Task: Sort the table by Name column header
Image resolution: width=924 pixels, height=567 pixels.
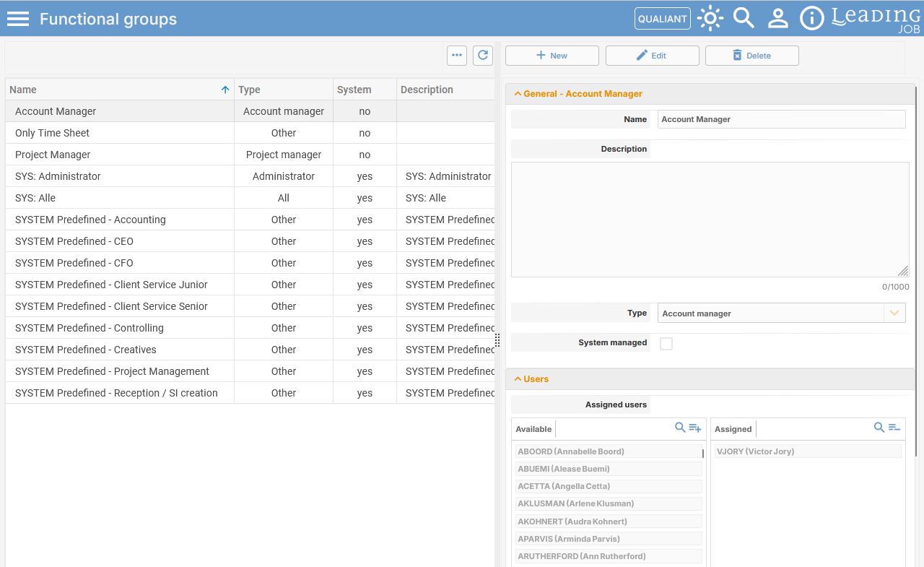Action: pos(120,90)
